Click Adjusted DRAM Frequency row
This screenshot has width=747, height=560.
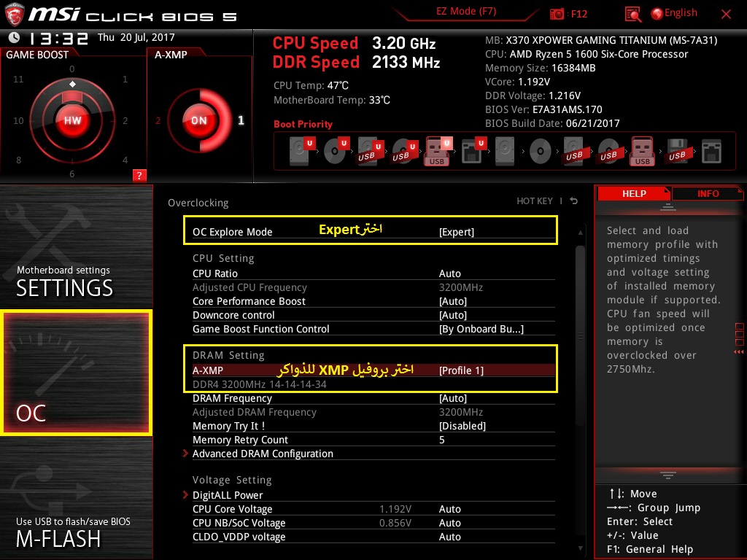(x=373, y=412)
